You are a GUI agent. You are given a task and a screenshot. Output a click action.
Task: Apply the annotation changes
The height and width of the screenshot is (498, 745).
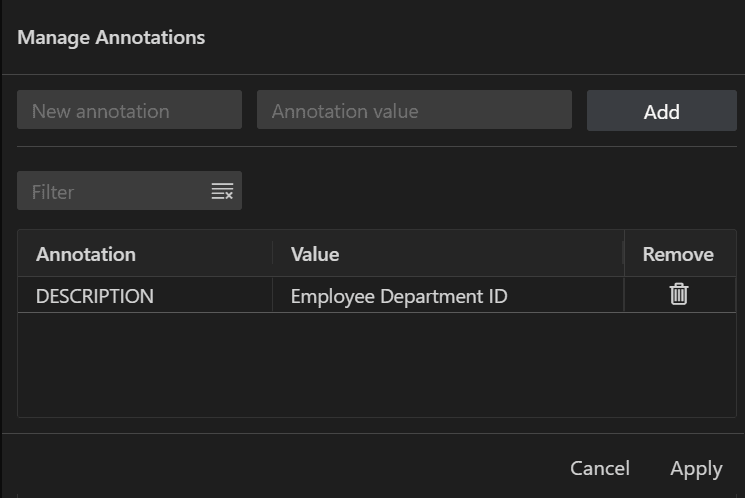point(696,468)
